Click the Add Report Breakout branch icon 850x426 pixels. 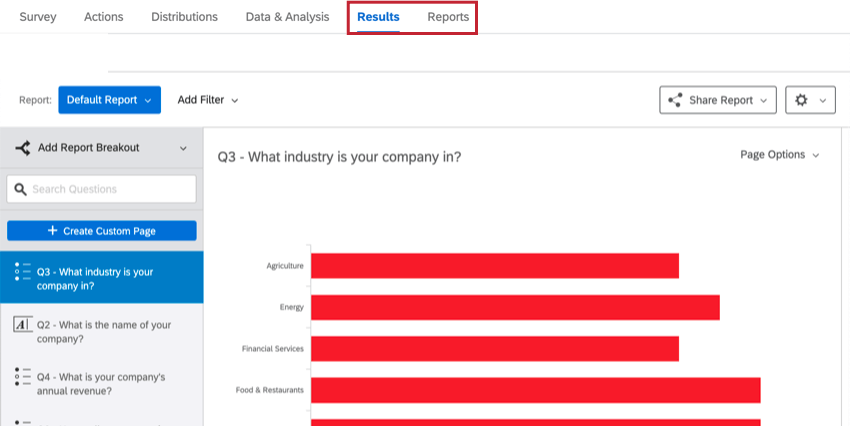(22, 148)
